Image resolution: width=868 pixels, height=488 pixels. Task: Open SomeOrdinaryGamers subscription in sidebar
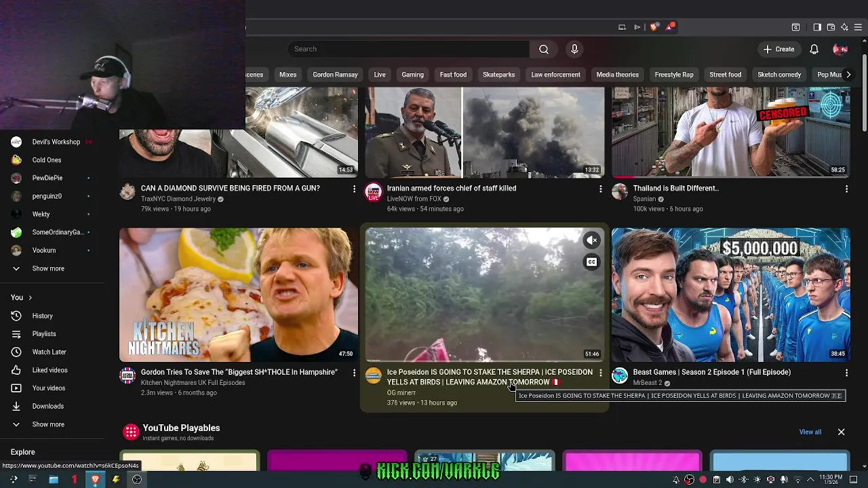[x=53, y=232]
